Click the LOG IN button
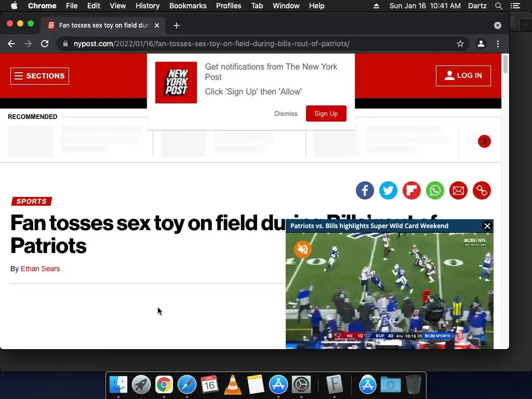Screen dimensions: 532x399 click(463, 76)
